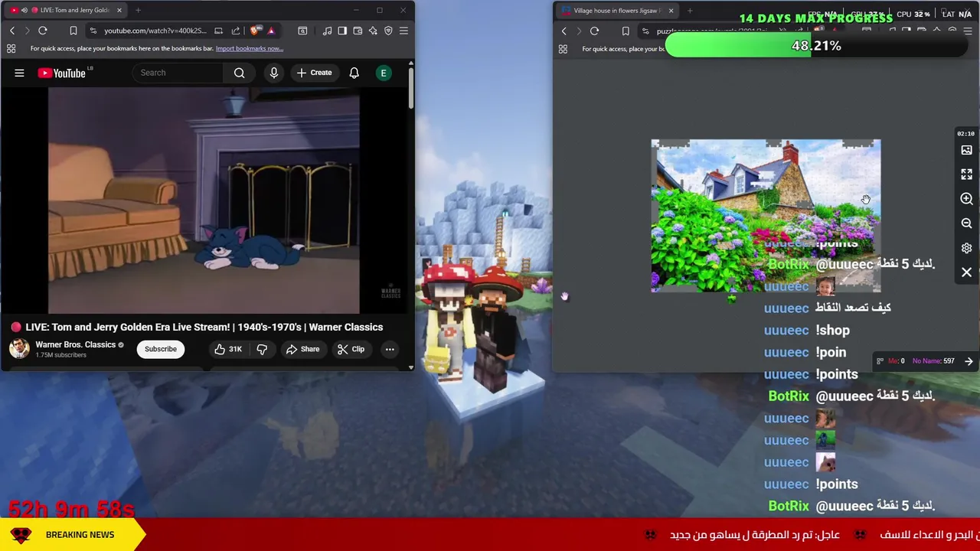Viewport: 980px width, 551px height.
Task: Open the puzzle browser's hamburger menu
Action: click(968, 31)
